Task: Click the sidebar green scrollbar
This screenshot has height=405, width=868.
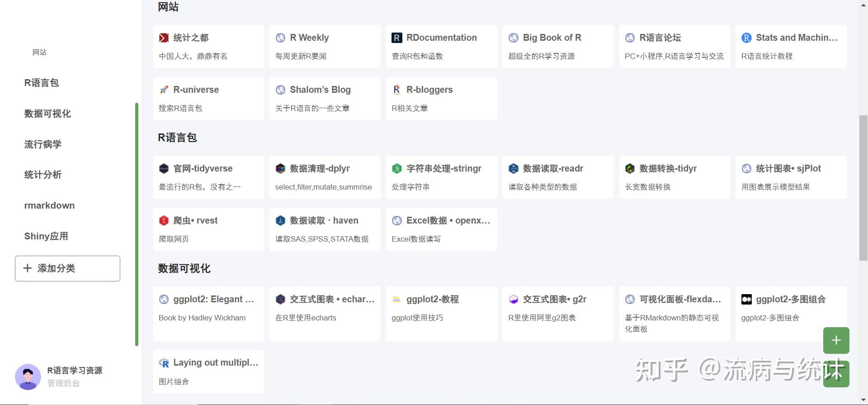Action: tap(137, 224)
